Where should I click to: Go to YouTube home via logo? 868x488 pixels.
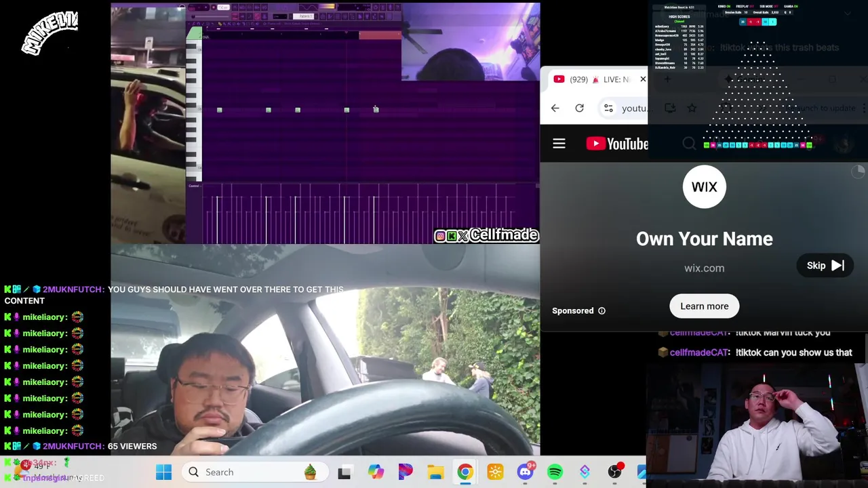tap(617, 144)
